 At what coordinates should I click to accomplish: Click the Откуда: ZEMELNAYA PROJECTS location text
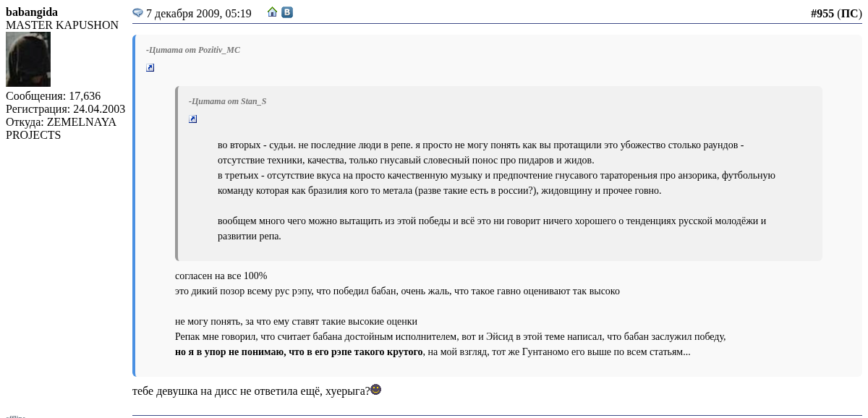[61, 129]
